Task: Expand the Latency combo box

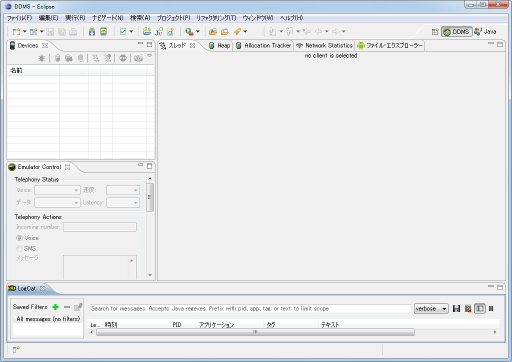Action: 123,202
